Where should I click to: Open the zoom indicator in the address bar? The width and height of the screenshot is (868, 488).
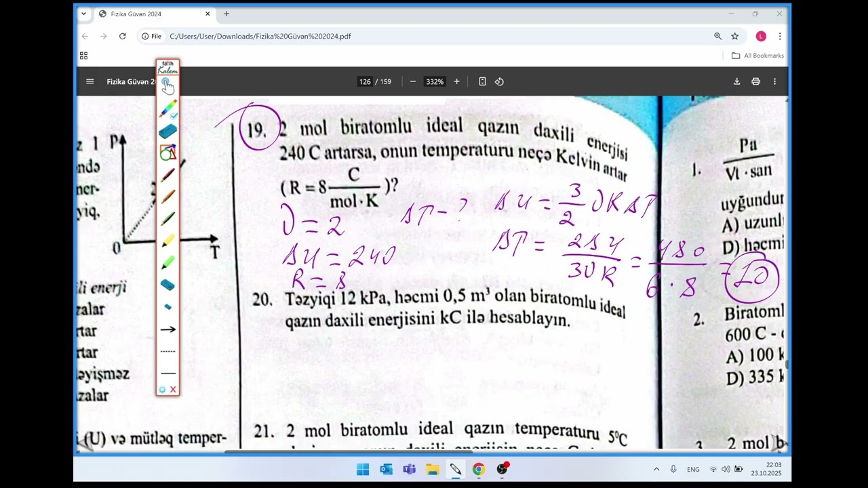[x=717, y=36]
